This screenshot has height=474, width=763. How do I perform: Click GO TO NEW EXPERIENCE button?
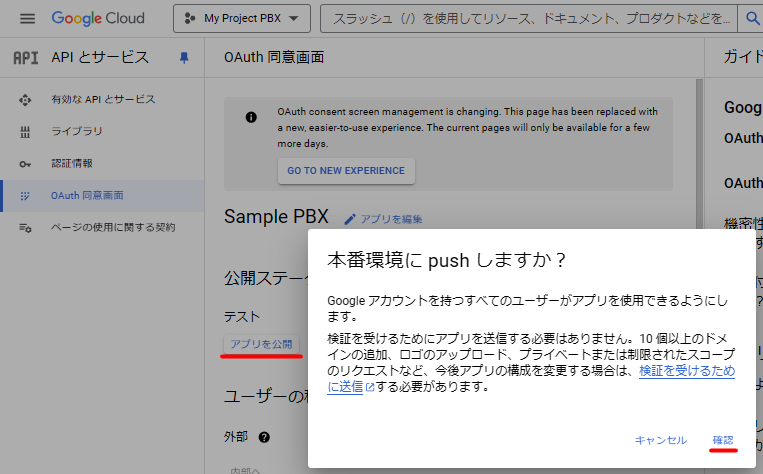click(x=346, y=171)
